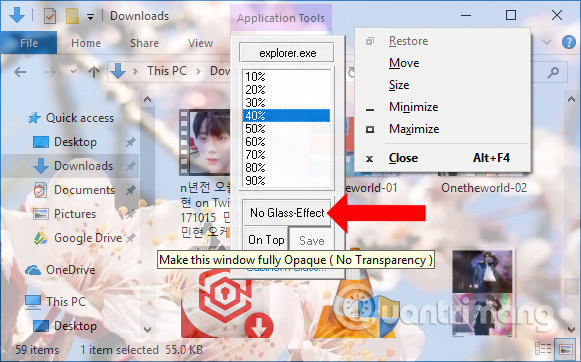
Task: Choose Minimize from the system menu
Action: (x=442, y=107)
